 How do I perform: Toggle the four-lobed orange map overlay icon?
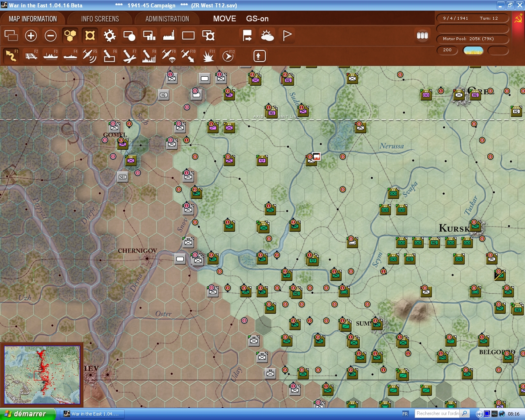click(x=90, y=36)
